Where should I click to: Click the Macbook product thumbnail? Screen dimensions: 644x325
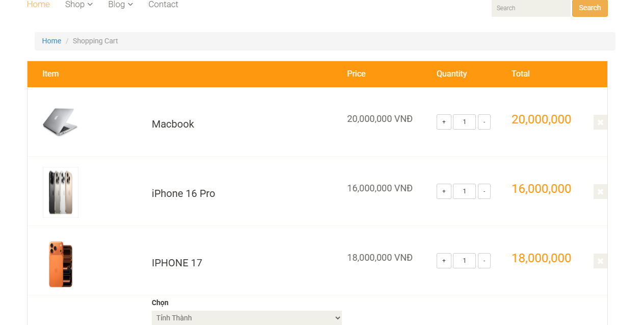tap(60, 122)
